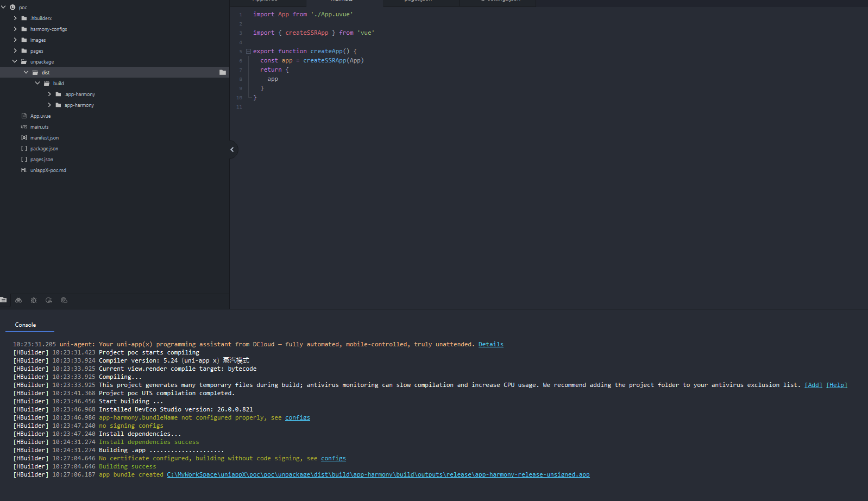
Task: Open manifest.json in the file tree
Action: [x=44, y=138]
